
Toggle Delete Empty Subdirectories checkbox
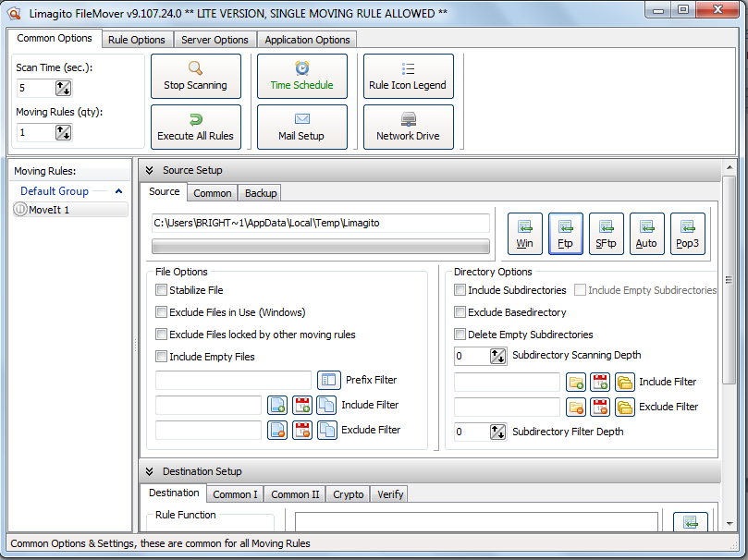point(460,335)
